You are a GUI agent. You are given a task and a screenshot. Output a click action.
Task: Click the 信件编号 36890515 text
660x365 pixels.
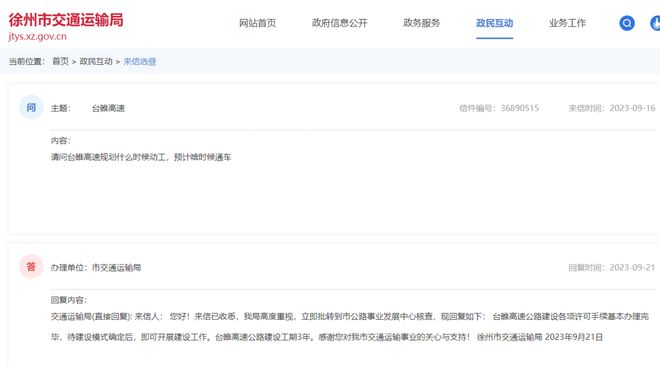499,108
